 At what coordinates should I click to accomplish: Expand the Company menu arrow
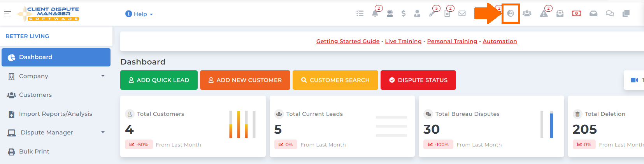pyautogui.click(x=103, y=76)
